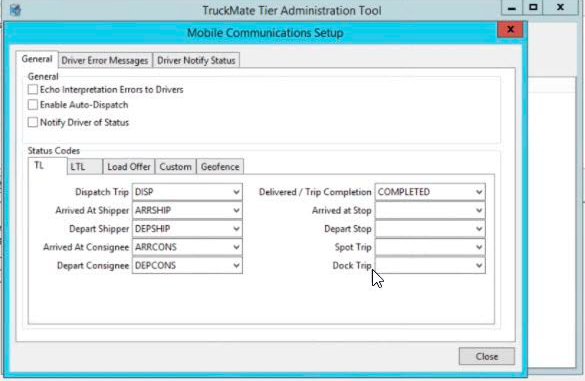Click the Arrived At Shipper label
The image size is (585, 381).
[x=92, y=210]
